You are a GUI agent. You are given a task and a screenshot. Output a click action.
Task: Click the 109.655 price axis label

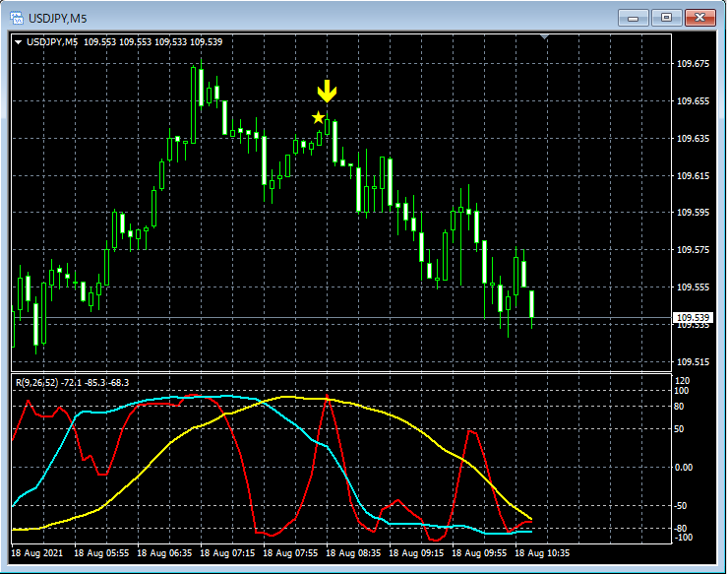click(x=694, y=100)
